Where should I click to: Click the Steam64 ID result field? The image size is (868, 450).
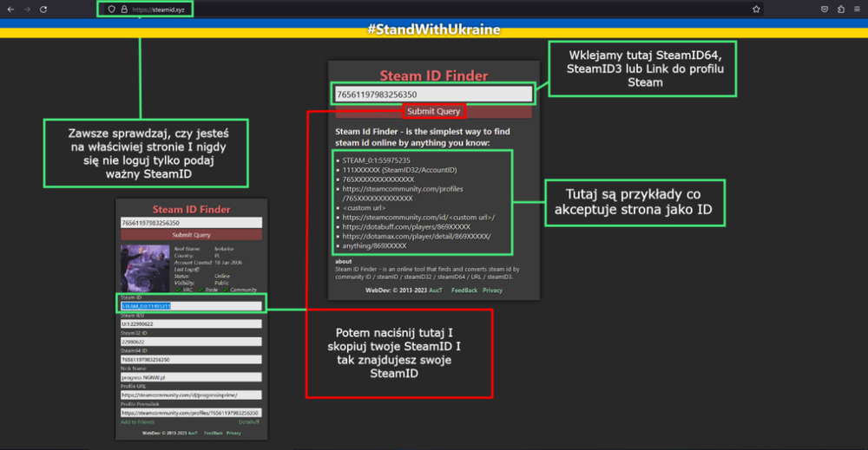pyautogui.click(x=191, y=359)
